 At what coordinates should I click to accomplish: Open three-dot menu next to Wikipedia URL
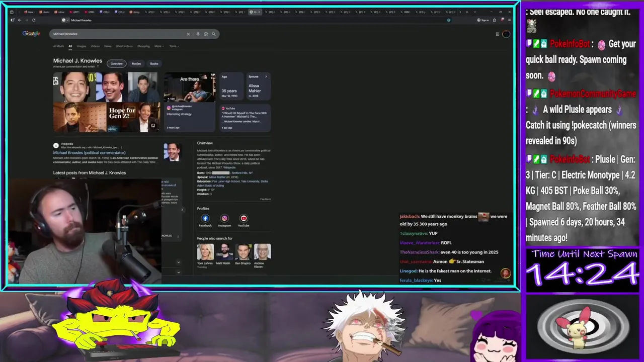pos(123,147)
